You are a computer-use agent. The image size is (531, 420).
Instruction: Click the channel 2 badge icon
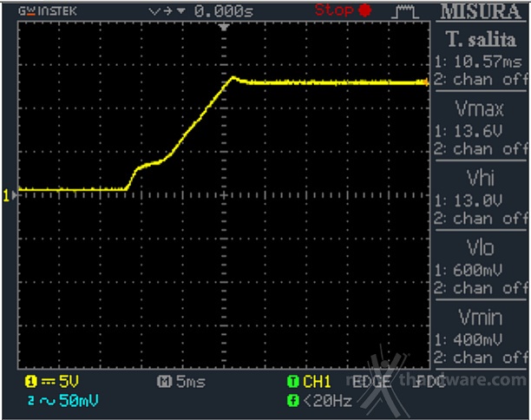31,402
